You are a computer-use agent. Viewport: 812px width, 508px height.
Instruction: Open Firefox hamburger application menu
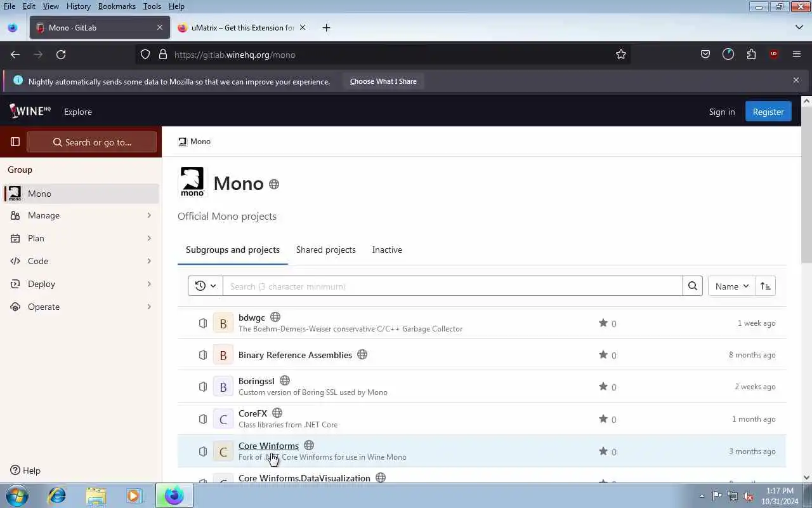pyautogui.click(x=797, y=55)
